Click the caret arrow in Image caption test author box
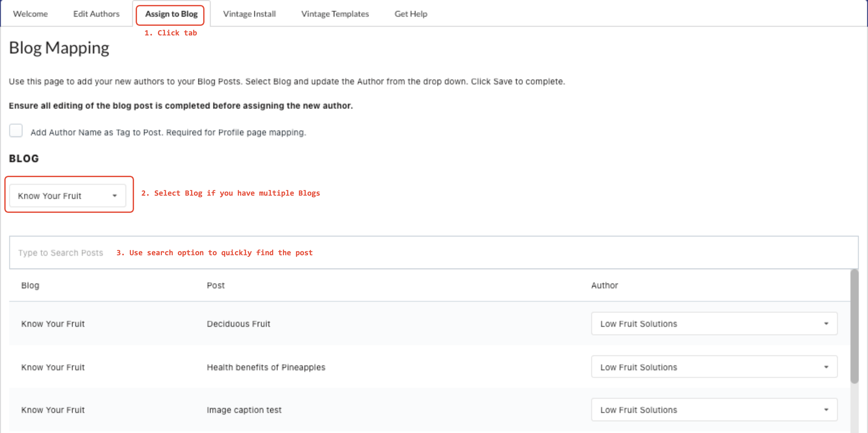 coord(826,410)
